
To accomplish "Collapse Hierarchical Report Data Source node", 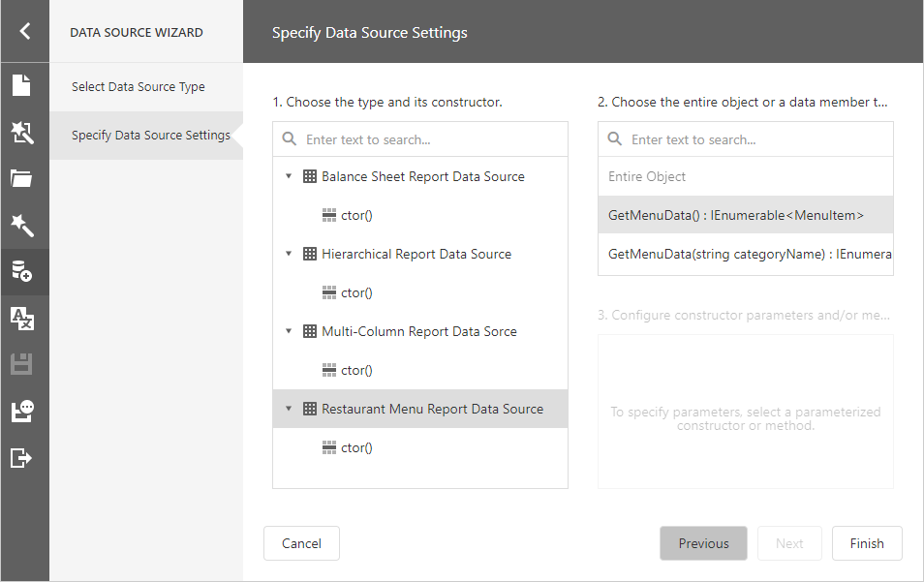I will point(289,254).
